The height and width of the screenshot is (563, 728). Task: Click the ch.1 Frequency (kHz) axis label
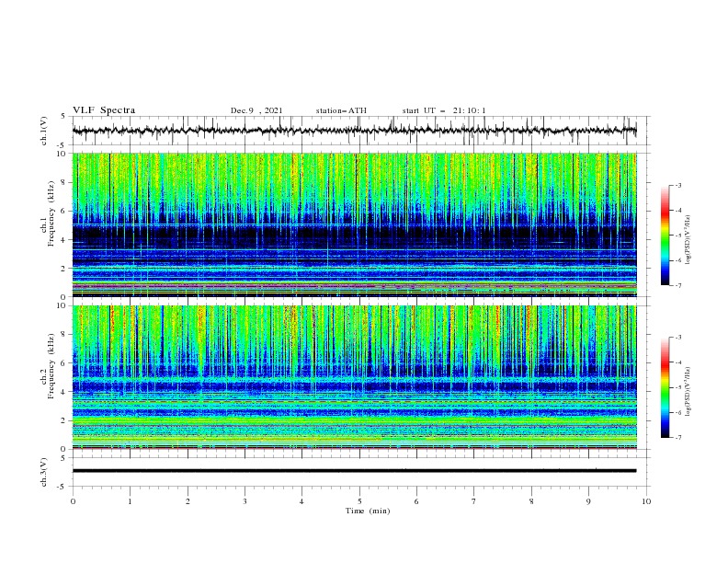pos(48,213)
